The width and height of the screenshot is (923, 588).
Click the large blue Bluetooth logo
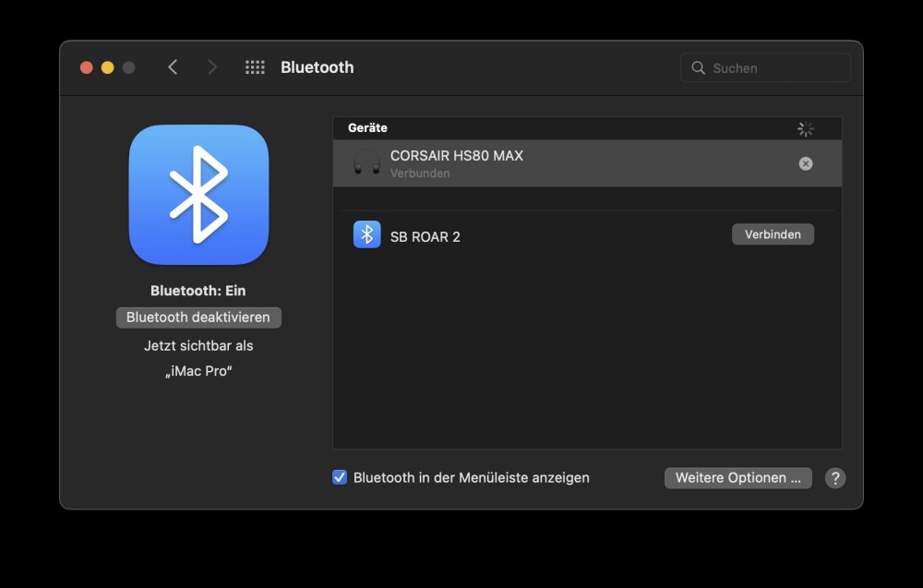coord(199,195)
